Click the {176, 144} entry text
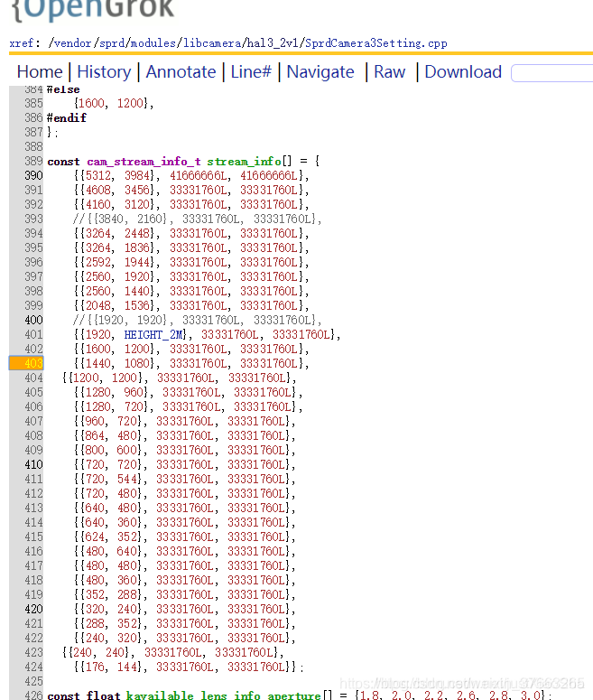 tap(112, 667)
